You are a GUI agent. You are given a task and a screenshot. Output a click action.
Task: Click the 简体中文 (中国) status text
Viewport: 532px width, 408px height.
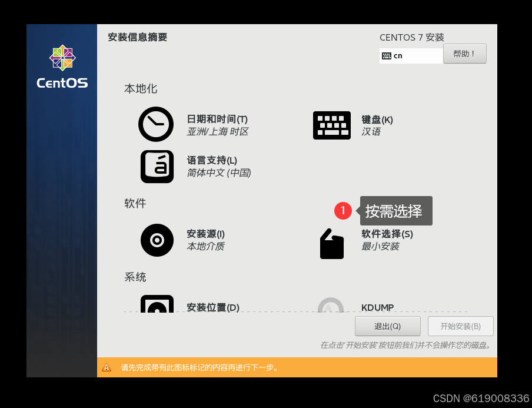(219, 173)
